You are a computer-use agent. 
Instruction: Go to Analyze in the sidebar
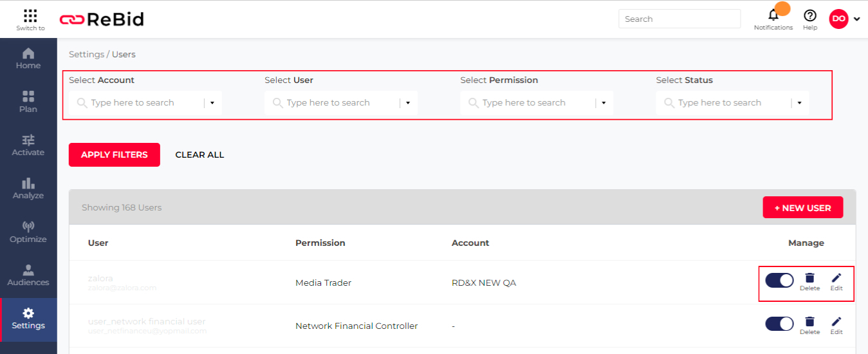tap(28, 189)
